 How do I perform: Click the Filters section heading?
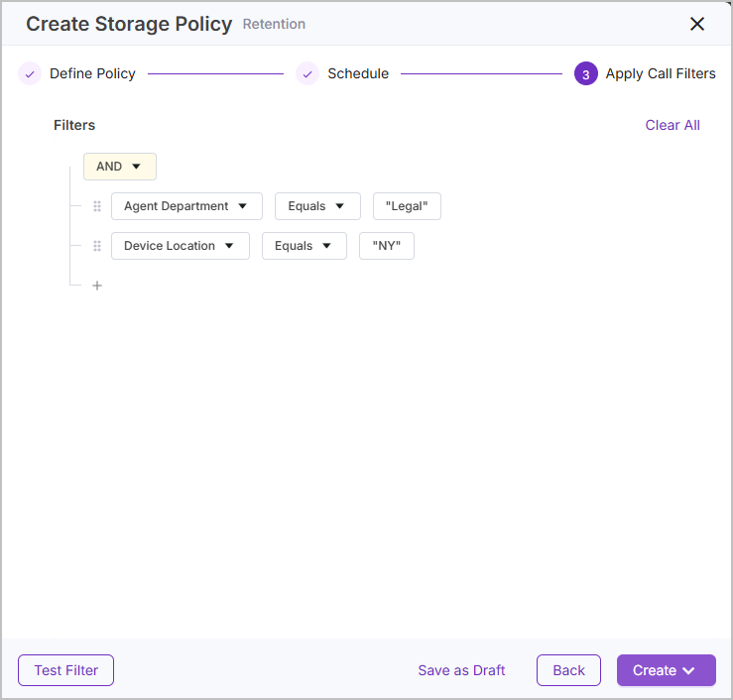[74, 125]
